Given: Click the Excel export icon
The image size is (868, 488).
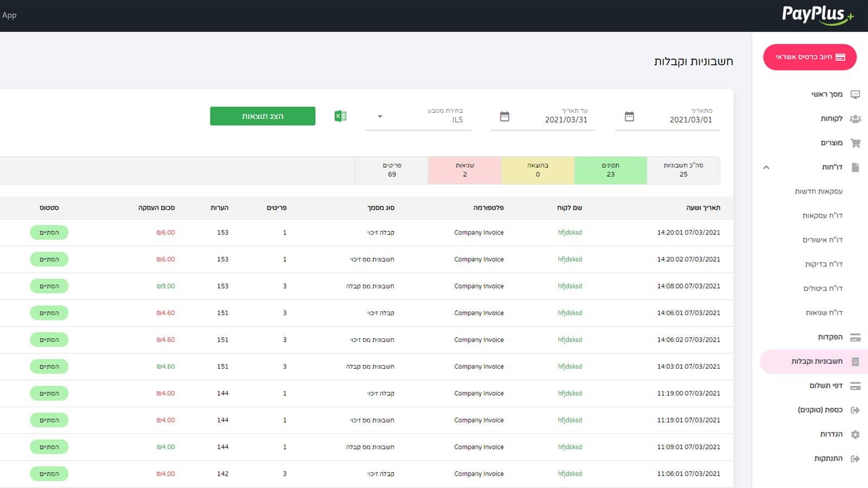Looking at the screenshot, I should click(x=340, y=115).
